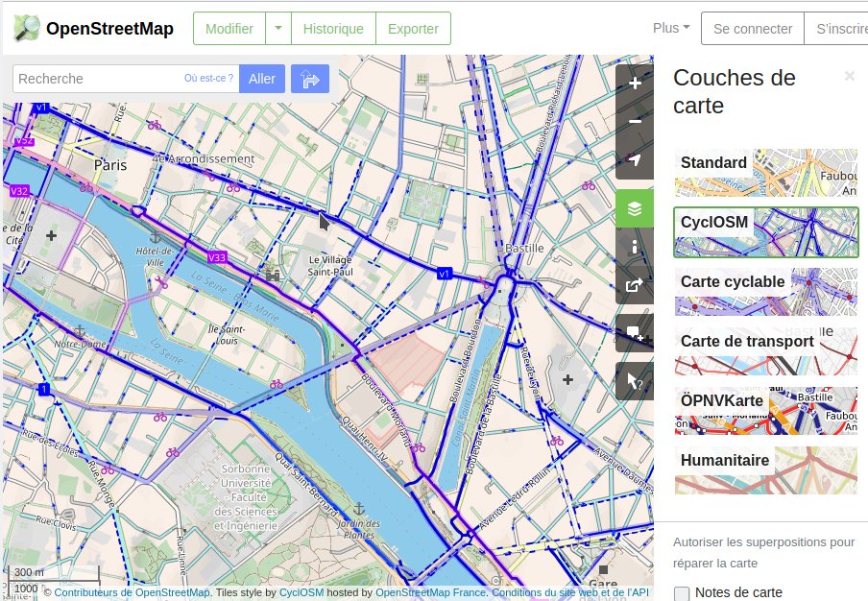868x601 pixels.
Task: Click the OpenStreetMap magnifier logo
Action: [x=27, y=28]
